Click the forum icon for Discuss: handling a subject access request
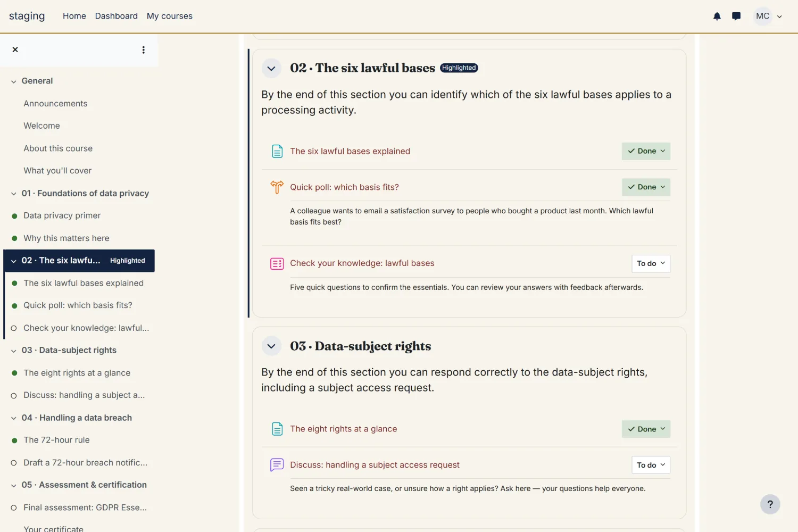The image size is (798, 532). click(277, 465)
